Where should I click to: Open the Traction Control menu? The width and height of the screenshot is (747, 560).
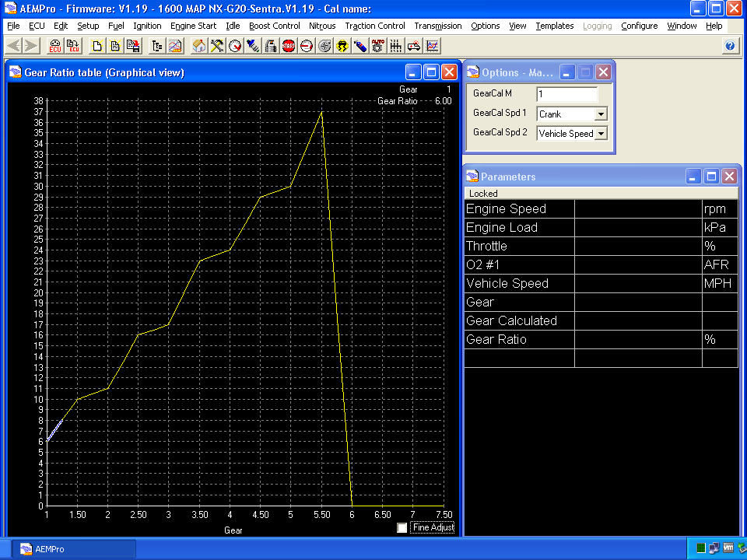375,26
